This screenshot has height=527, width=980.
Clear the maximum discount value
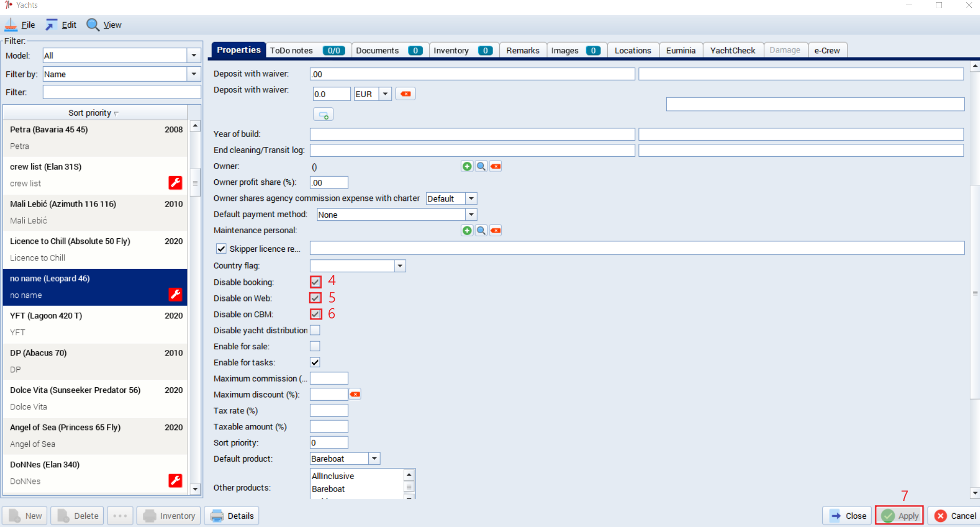pos(355,394)
